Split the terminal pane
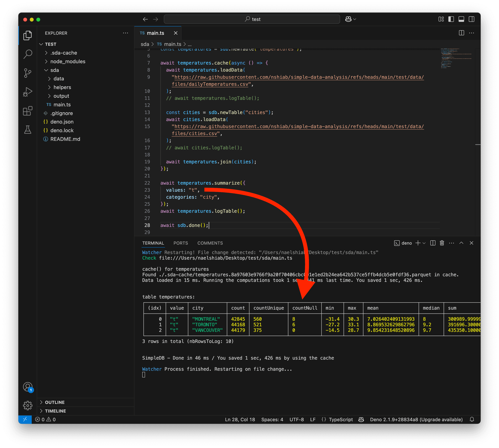 point(433,243)
